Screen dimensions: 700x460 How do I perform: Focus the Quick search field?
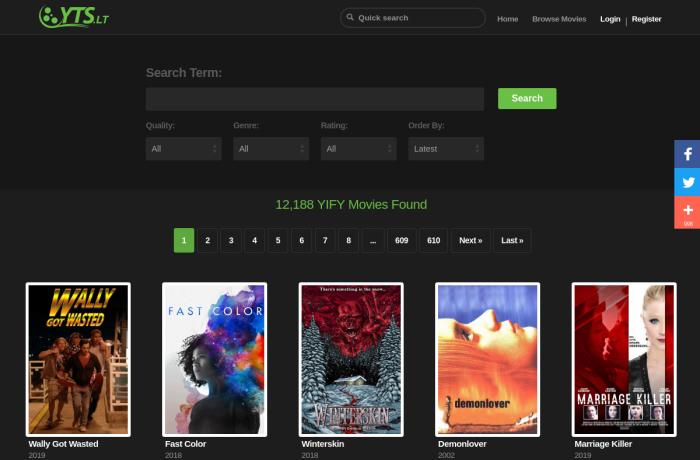412,18
